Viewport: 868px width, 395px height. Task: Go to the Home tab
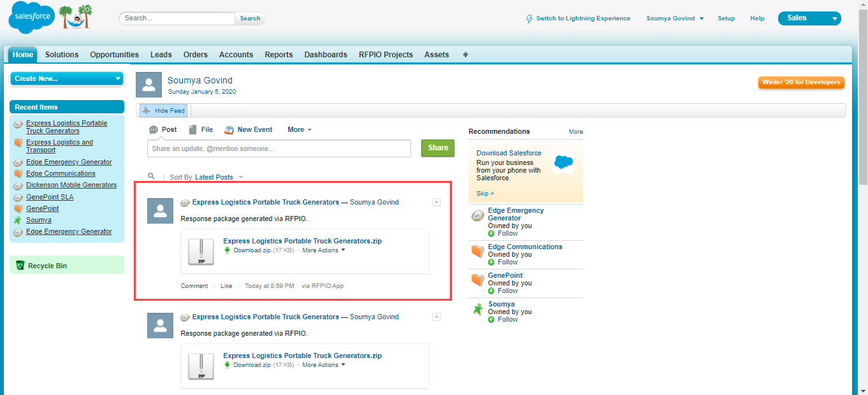(x=23, y=55)
